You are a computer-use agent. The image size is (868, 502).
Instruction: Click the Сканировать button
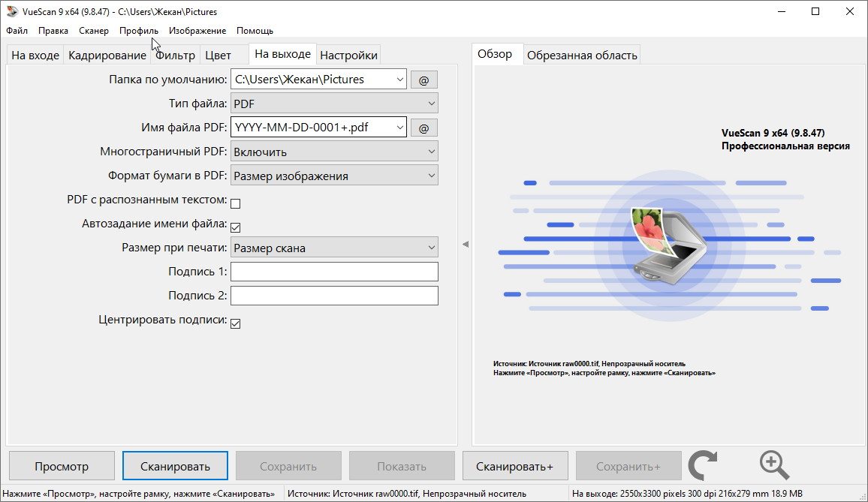point(175,466)
